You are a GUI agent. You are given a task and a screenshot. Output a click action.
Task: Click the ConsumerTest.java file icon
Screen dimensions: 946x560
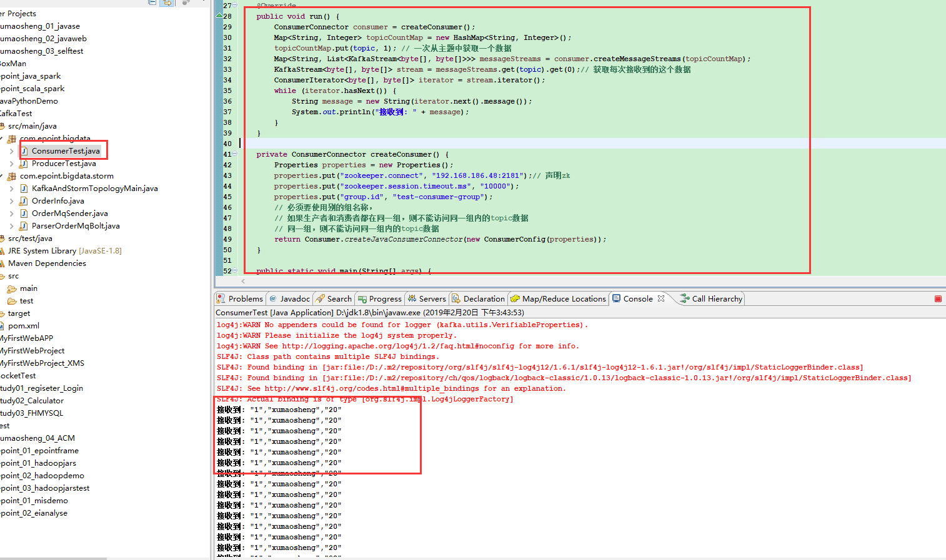click(24, 151)
